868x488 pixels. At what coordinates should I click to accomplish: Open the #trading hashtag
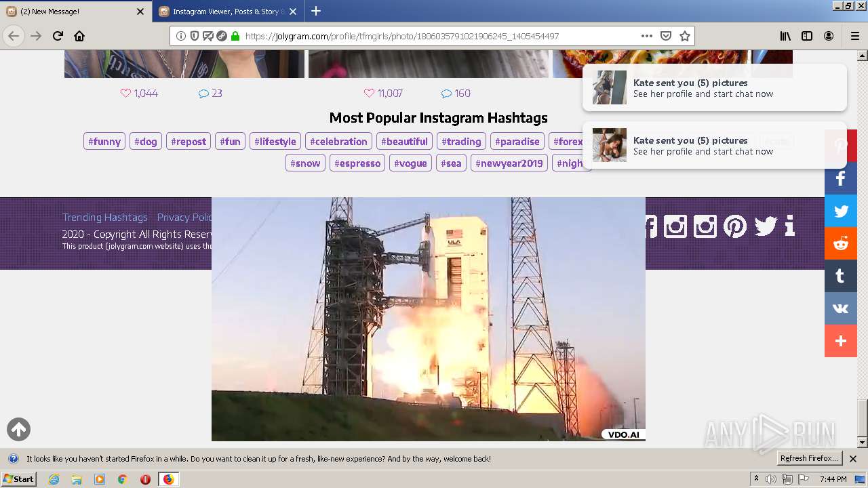point(461,142)
